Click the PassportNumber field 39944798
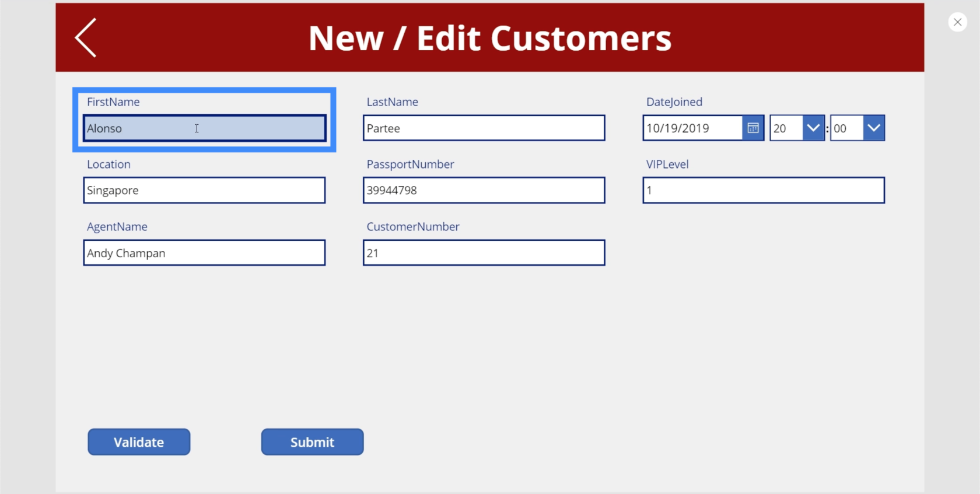Screen dimensions: 980x494 [x=484, y=190]
